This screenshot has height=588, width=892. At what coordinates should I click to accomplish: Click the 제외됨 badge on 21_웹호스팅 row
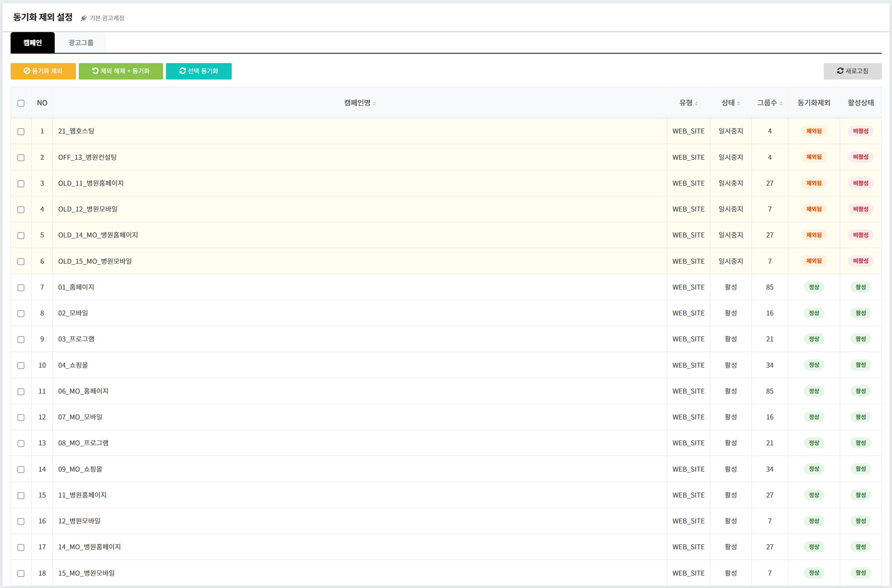[x=814, y=131]
